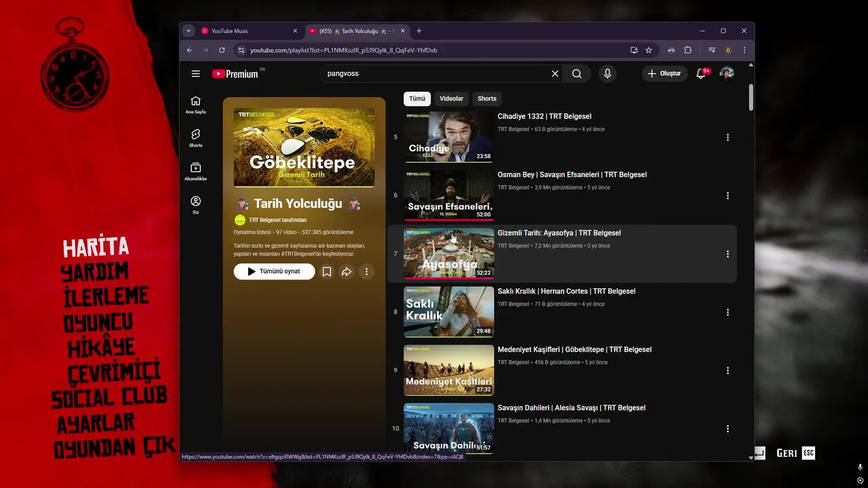View site information icon in address bar
Image resolution: width=868 pixels, height=488 pixels.
(240, 50)
